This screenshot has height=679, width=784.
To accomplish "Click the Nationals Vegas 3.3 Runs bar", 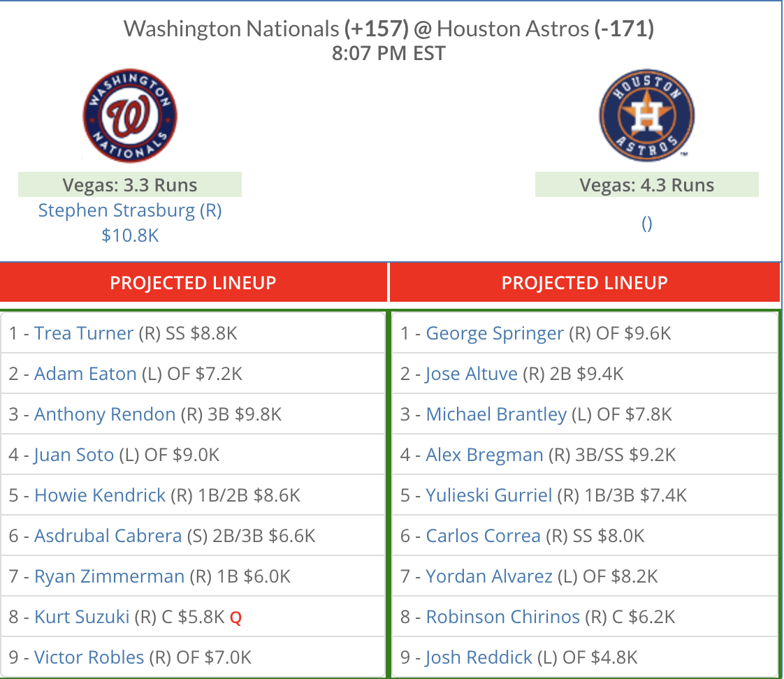I will pyautogui.click(x=130, y=184).
